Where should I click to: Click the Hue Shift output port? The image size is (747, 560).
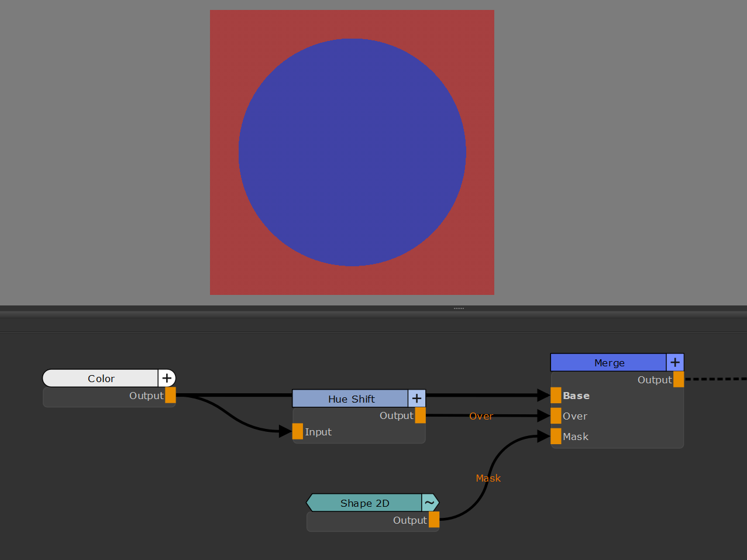coord(420,415)
